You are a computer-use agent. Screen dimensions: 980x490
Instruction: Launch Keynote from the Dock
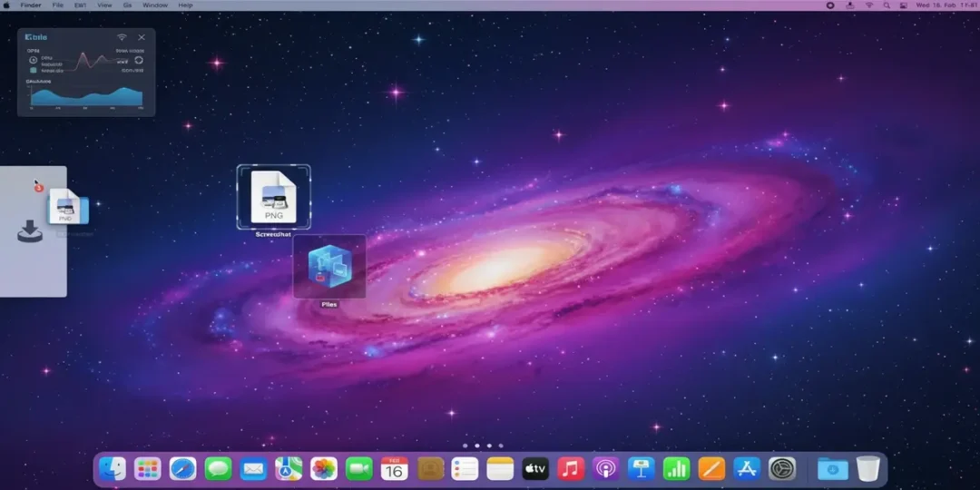click(642, 469)
